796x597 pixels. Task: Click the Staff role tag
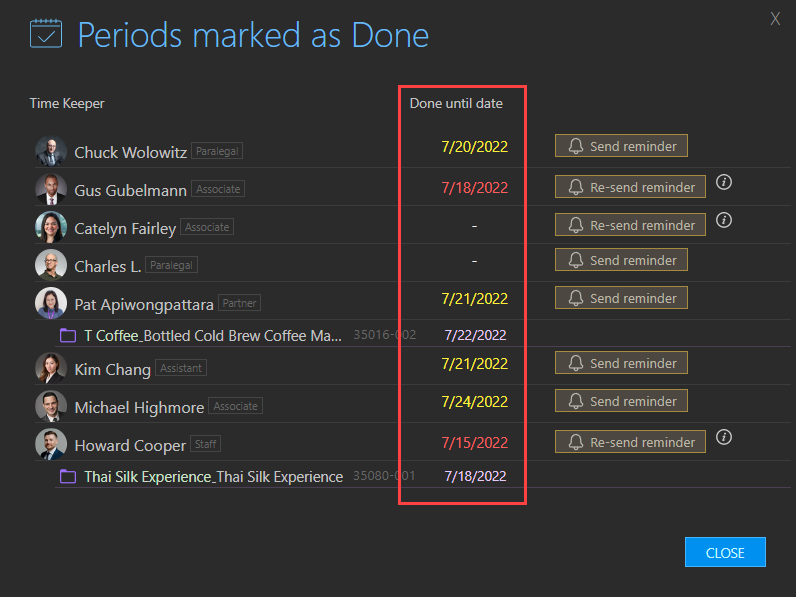[206, 444]
